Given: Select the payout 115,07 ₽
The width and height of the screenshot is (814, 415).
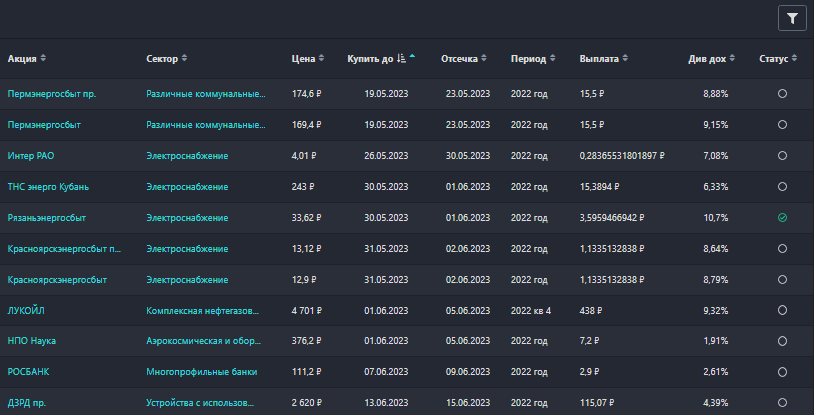Looking at the screenshot, I should point(596,403).
